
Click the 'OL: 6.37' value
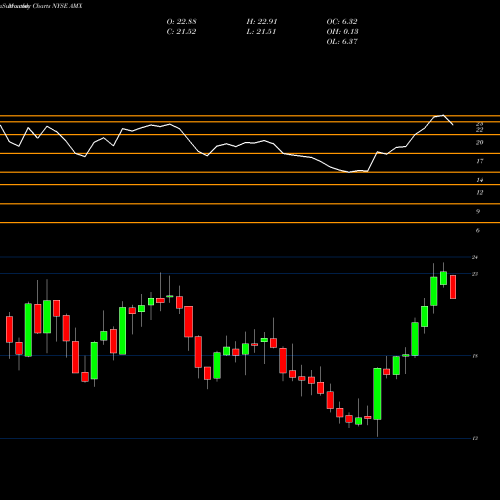342,42
